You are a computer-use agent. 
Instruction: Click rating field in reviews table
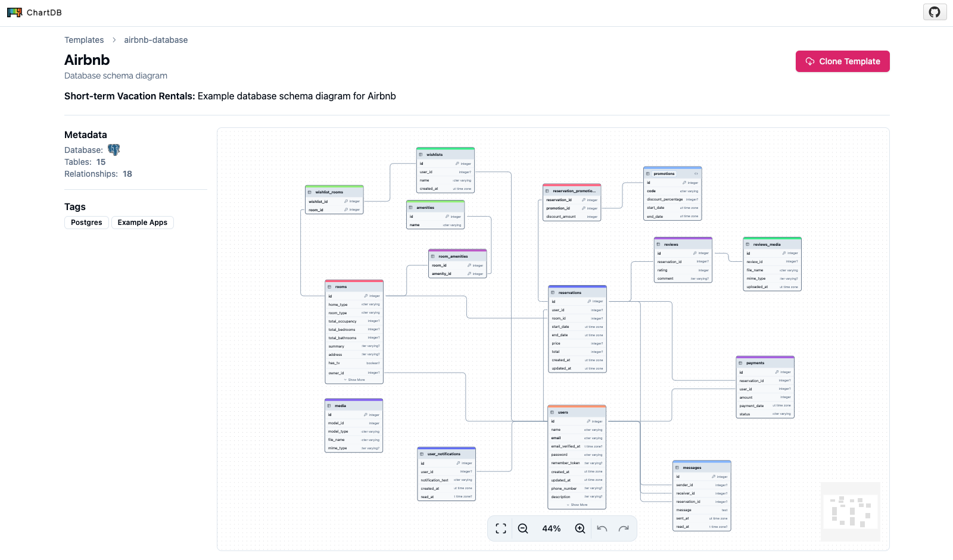pos(683,270)
